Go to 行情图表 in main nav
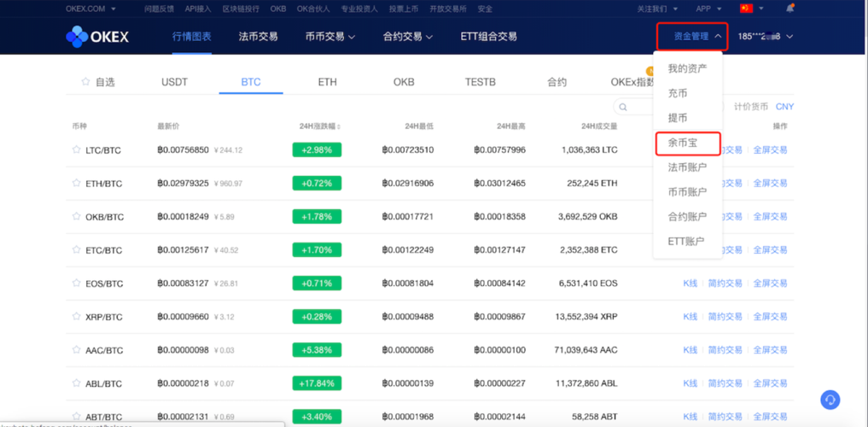 click(191, 37)
